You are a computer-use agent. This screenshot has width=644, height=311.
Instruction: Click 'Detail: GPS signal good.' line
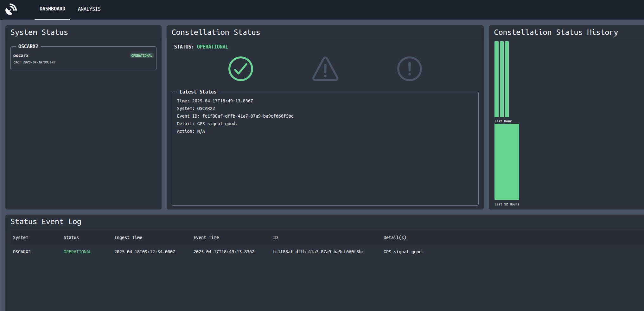pos(207,124)
